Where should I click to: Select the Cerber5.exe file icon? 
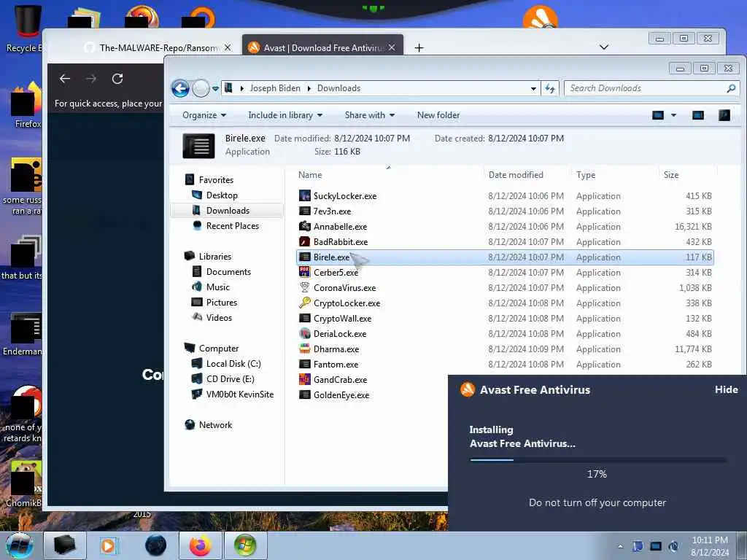pos(304,273)
